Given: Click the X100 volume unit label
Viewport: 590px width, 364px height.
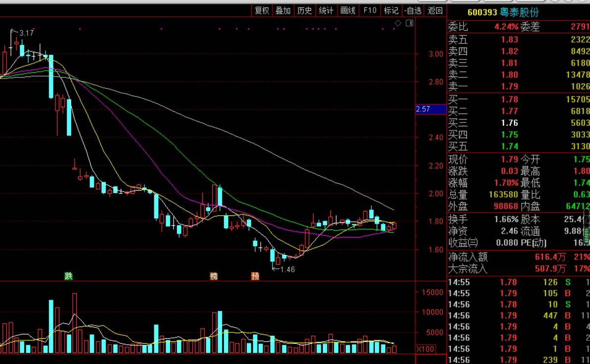Looking at the screenshot, I should click(425, 349).
